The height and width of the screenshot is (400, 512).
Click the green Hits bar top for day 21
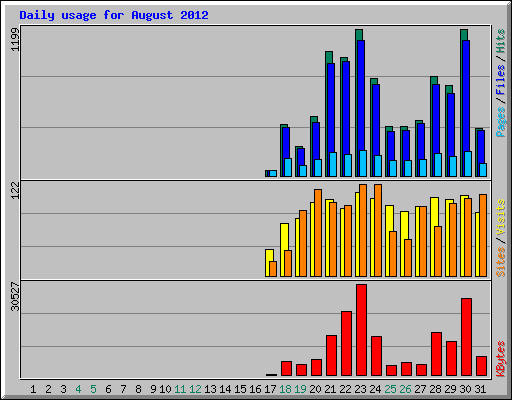coord(329,57)
